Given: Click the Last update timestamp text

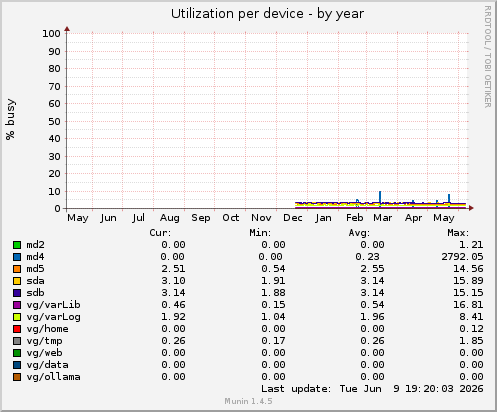Looking at the screenshot, I should (372, 389).
